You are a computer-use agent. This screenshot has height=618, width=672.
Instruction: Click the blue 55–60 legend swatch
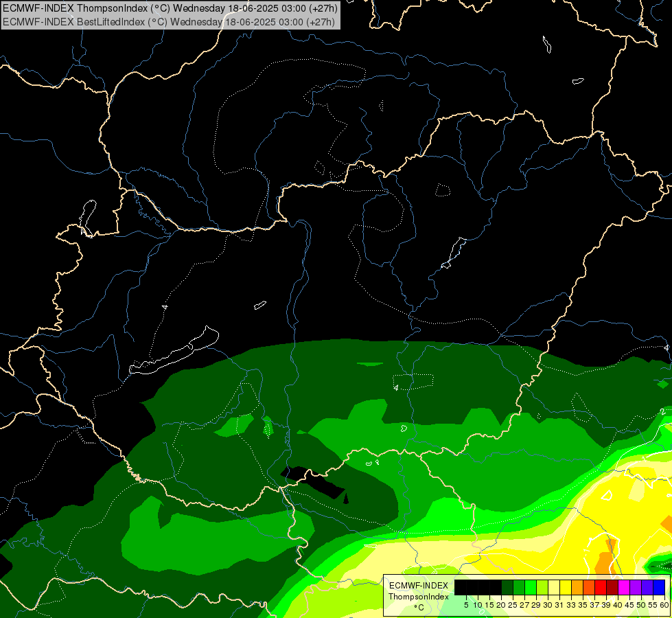[658, 588]
